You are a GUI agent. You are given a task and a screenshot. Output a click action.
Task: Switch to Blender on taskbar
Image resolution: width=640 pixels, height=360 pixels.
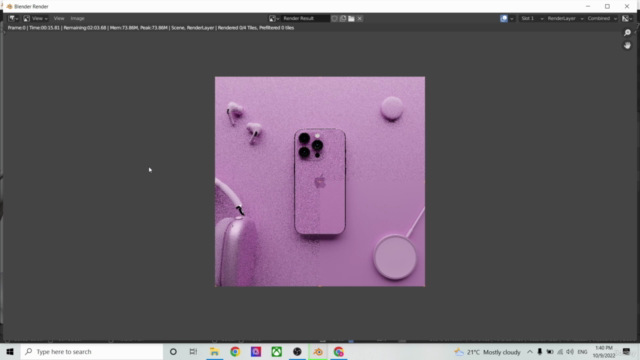[x=318, y=351]
